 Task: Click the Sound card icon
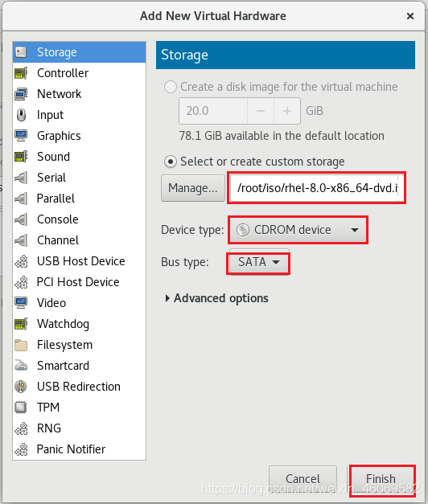(21, 157)
